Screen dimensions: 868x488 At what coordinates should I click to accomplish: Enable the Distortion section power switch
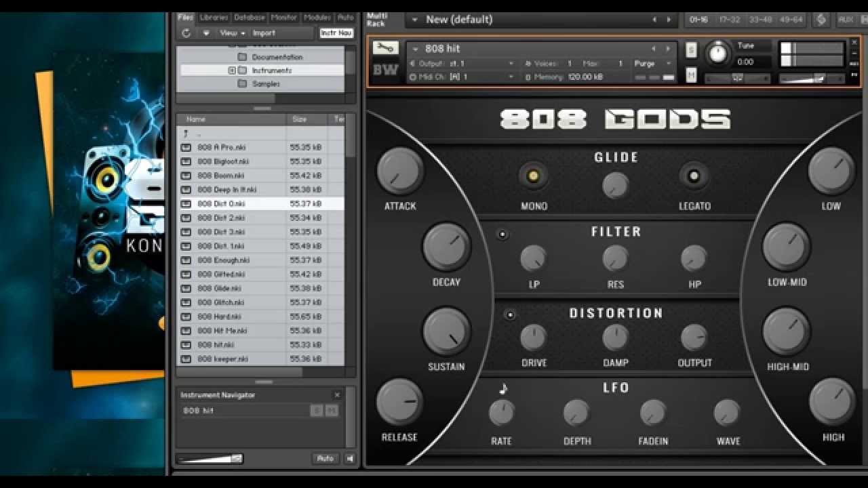[510, 314]
